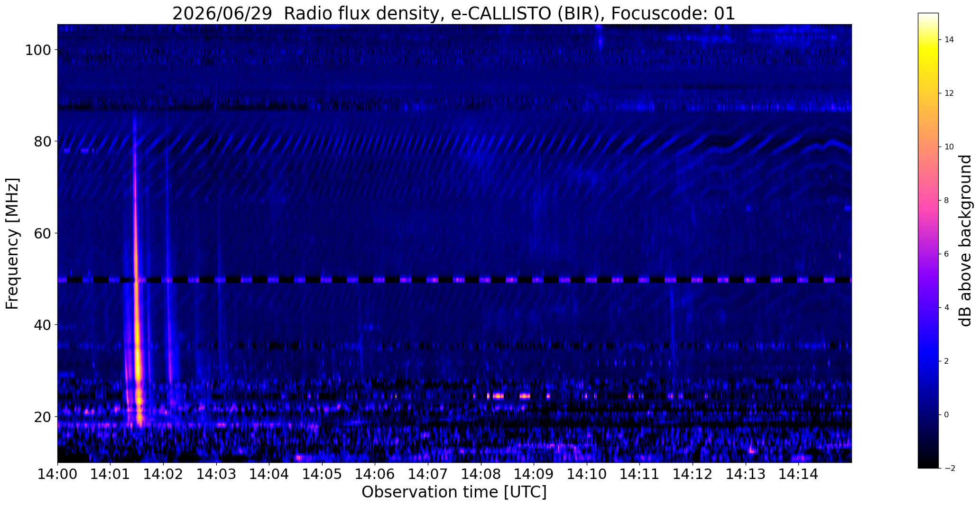Click the Frequency [MHz] axis label

(x=13, y=243)
